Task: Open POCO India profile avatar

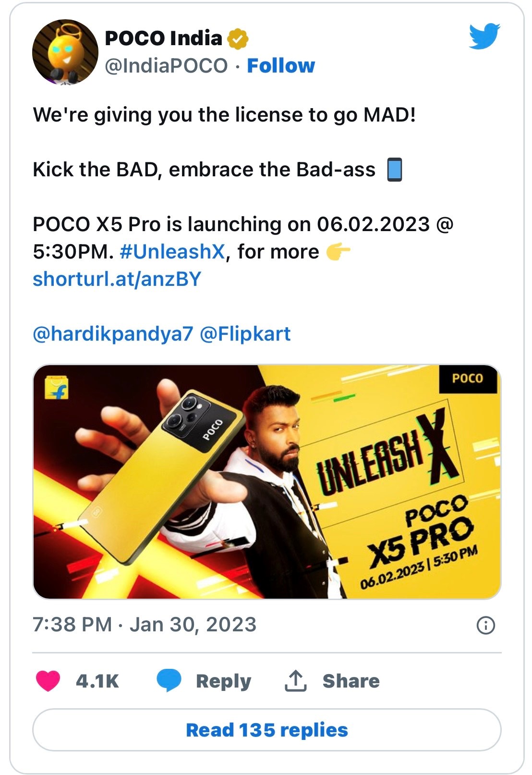Action: pyautogui.click(x=65, y=52)
